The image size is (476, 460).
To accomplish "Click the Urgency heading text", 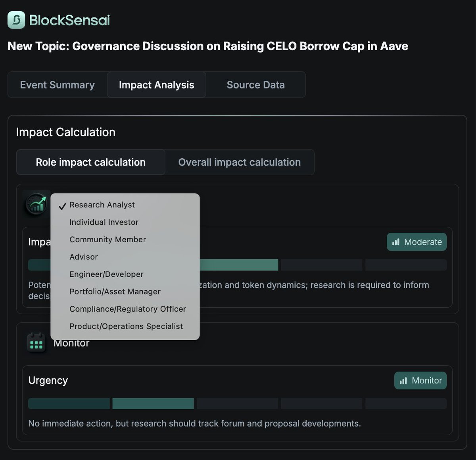I will coord(48,380).
